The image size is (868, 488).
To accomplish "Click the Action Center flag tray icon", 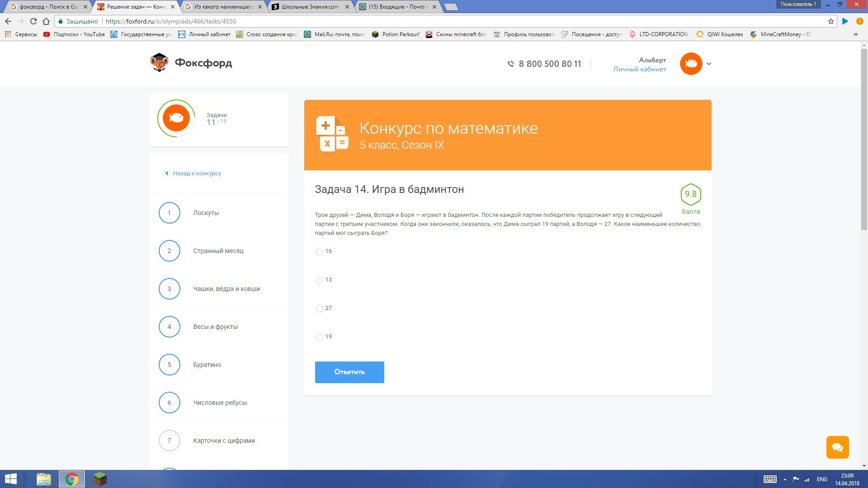I will [x=796, y=479].
